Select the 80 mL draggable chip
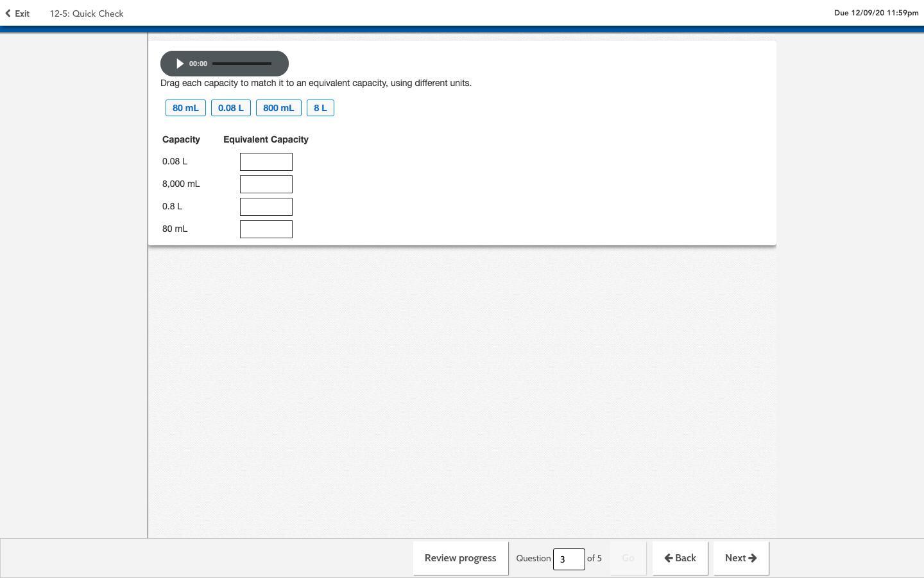The height and width of the screenshot is (578, 924). pyautogui.click(x=185, y=108)
